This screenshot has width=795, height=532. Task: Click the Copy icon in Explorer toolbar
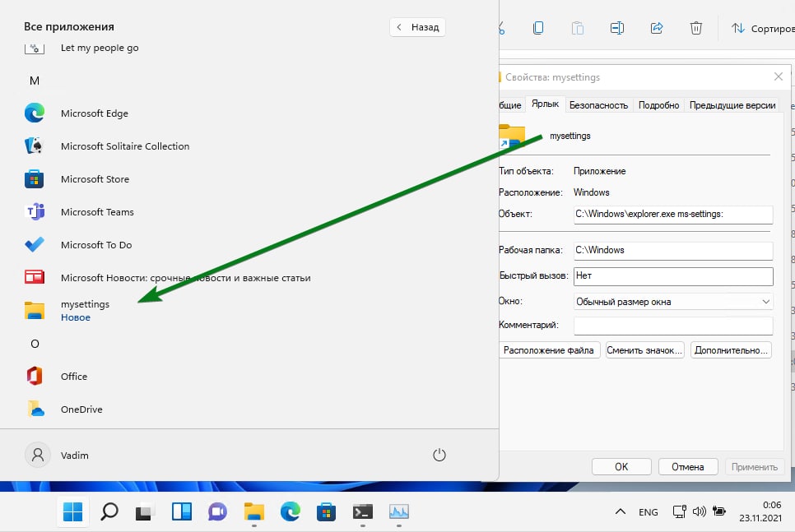coord(538,28)
